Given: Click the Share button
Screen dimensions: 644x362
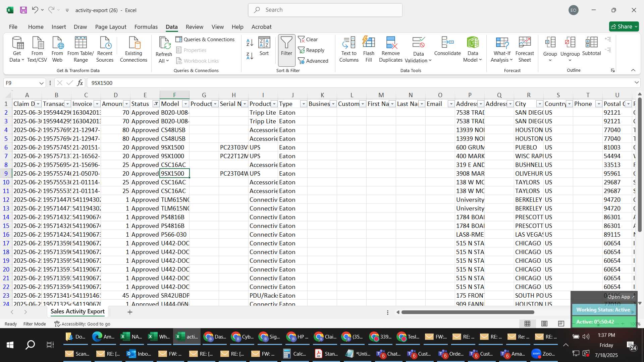Looking at the screenshot, I should tap(624, 26).
